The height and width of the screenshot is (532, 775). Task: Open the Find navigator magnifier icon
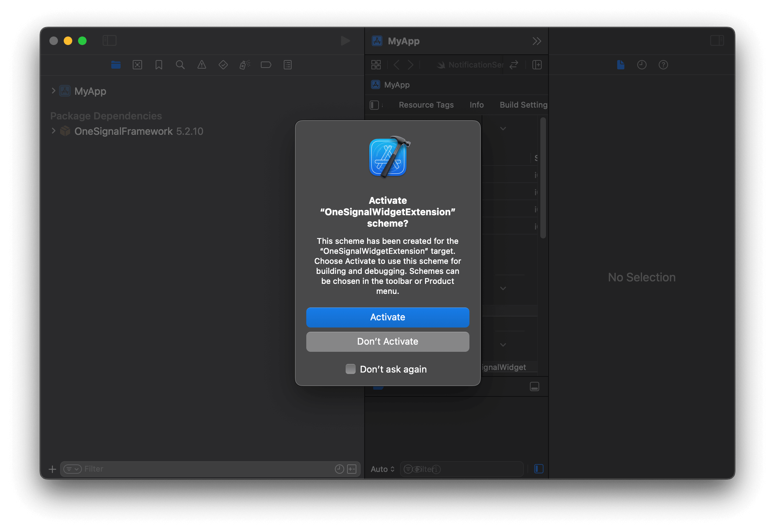180,65
